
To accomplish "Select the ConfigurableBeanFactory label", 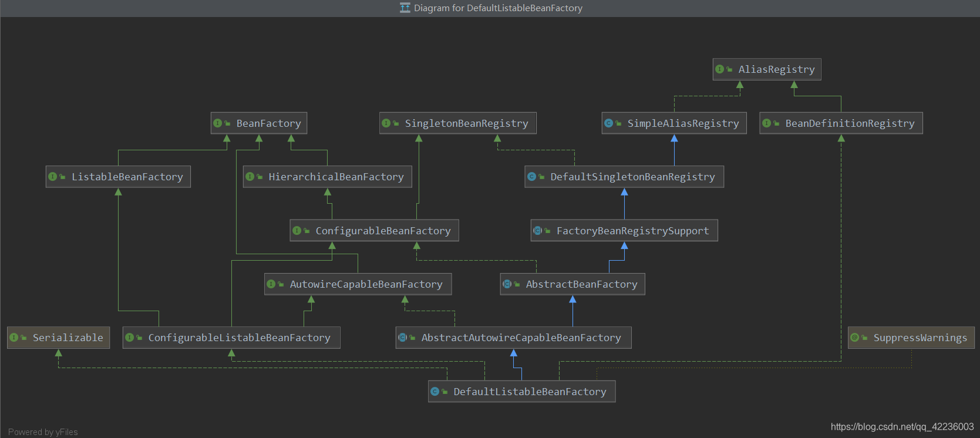I will tap(383, 231).
